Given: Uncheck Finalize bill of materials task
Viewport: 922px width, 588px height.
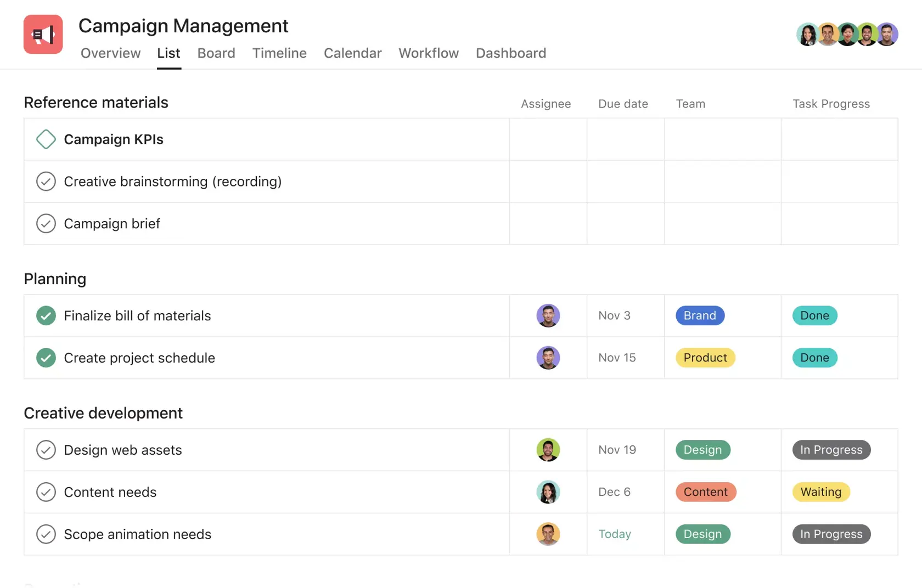Looking at the screenshot, I should click(46, 315).
